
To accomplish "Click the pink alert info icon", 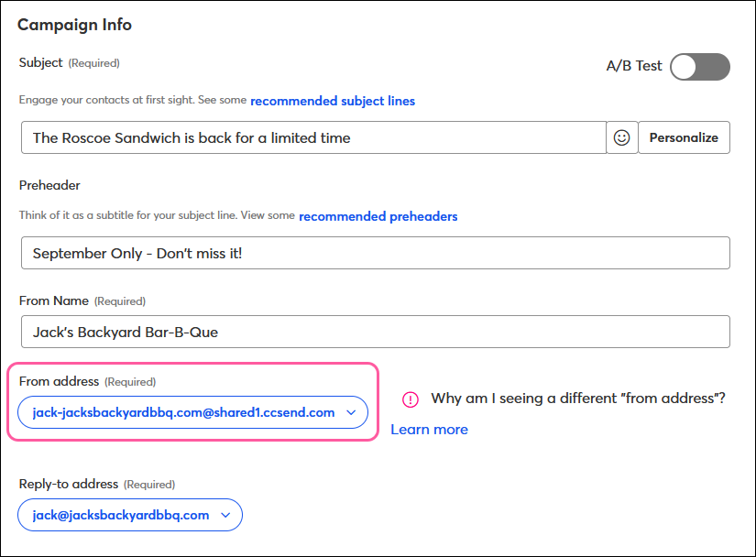I will 411,399.
